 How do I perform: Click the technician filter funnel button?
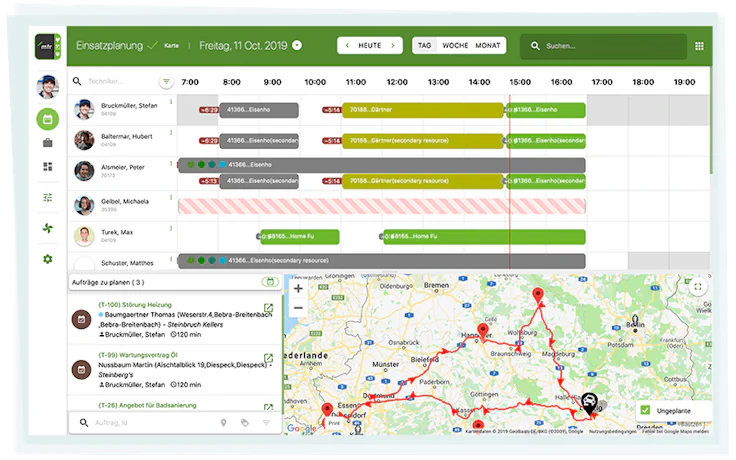click(166, 82)
